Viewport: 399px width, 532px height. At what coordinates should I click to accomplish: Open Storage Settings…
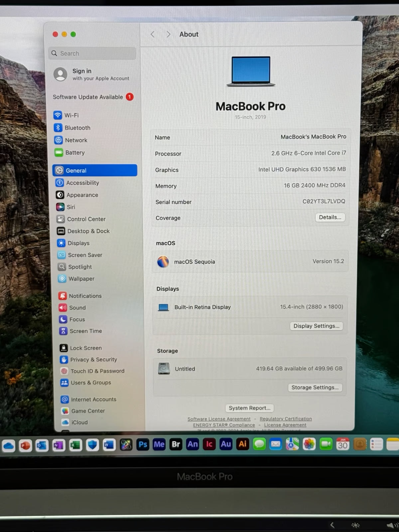coord(315,387)
